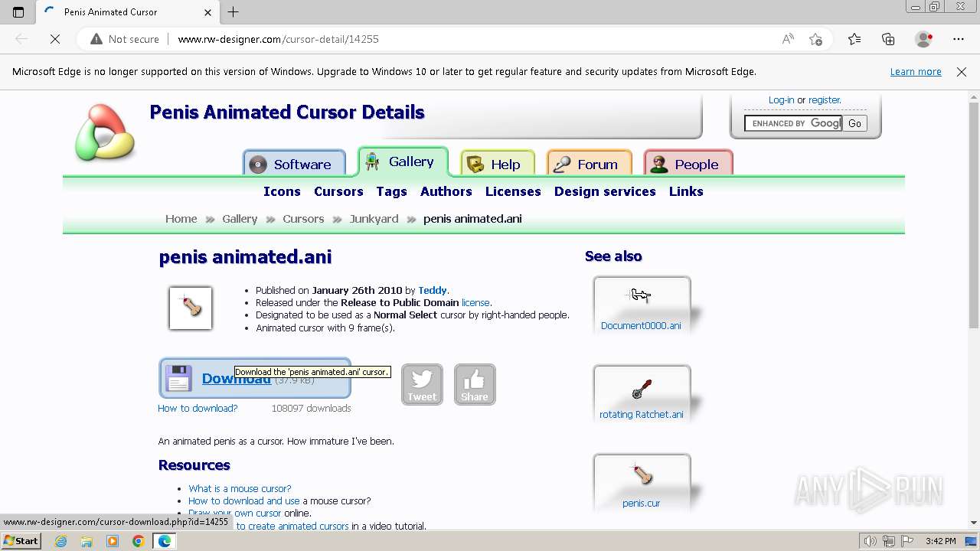Screen dimensions: 980x551
Task: Switch to the Gallery tab
Action: [403, 161]
